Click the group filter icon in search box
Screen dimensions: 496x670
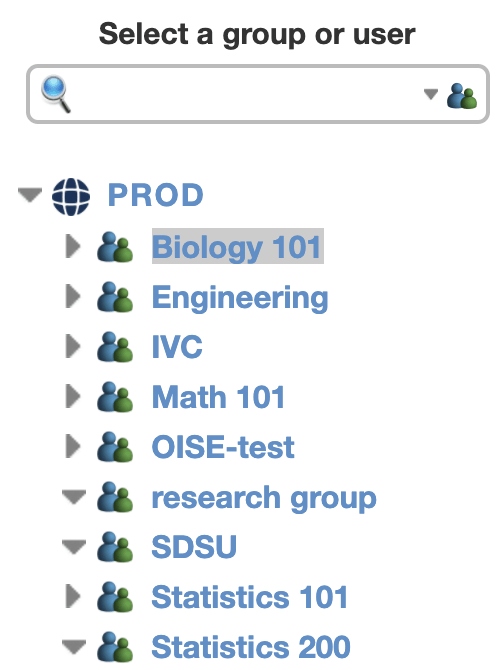tap(462, 96)
